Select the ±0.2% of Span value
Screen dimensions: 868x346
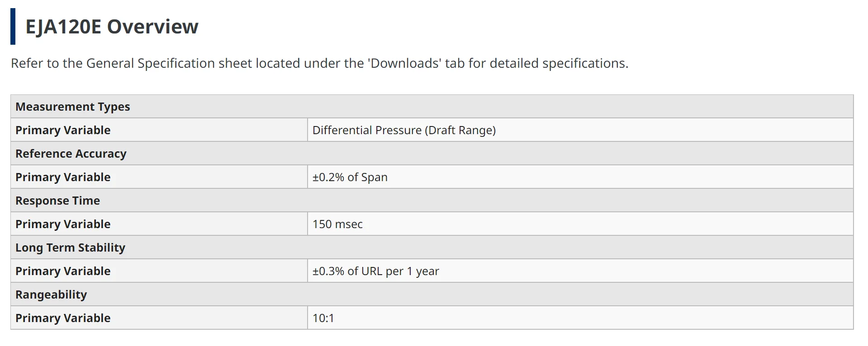[350, 177]
